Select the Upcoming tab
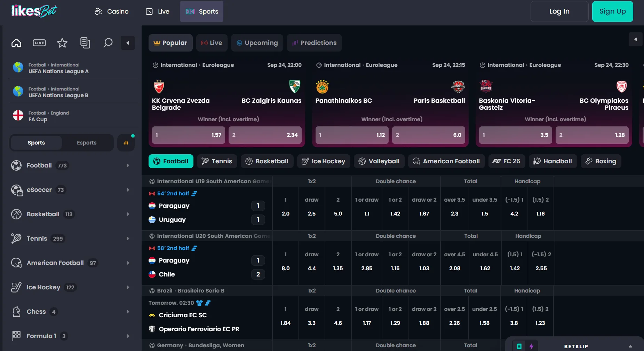The height and width of the screenshot is (351, 644). click(257, 43)
